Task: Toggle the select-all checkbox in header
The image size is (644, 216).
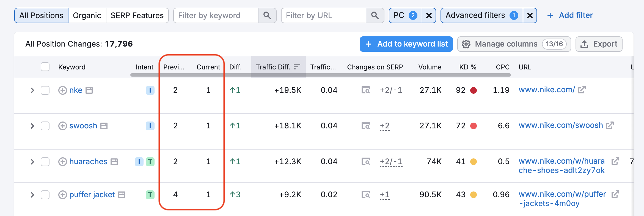Action: coord(45,67)
